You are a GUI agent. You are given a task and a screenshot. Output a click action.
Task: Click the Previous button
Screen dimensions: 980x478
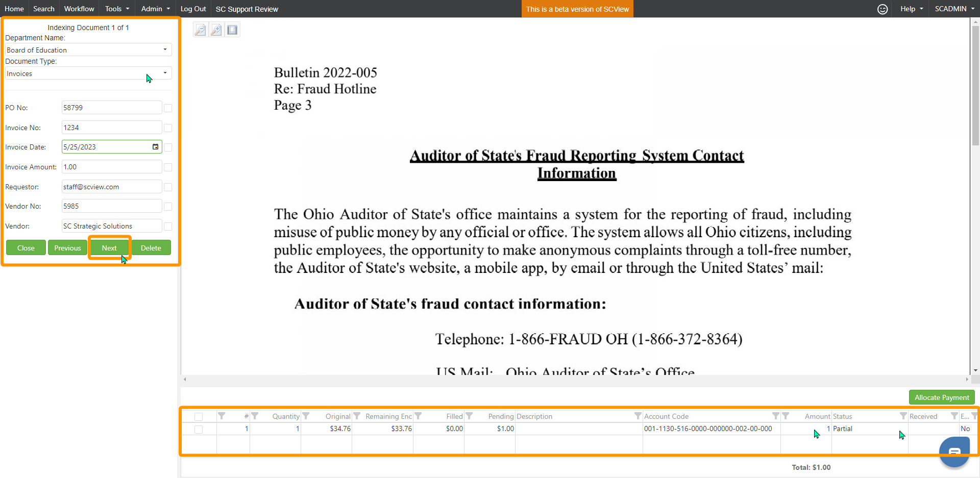pyautogui.click(x=67, y=248)
